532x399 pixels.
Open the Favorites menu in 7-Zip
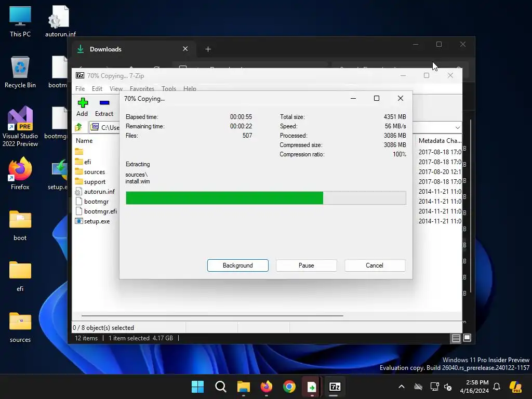click(142, 88)
